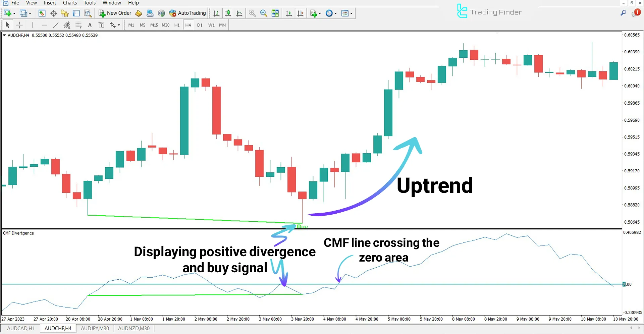Switch to candlestick chart display
This screenshot has width=644, height=334.
click(x=228, y=13)
